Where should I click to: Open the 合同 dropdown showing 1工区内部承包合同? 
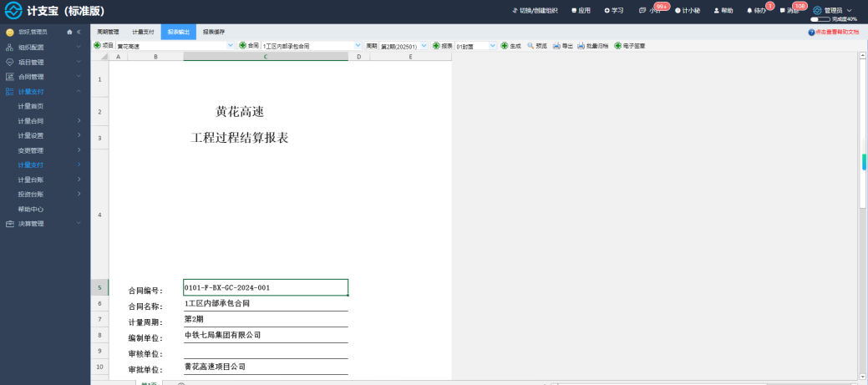[x=312, y=46]
